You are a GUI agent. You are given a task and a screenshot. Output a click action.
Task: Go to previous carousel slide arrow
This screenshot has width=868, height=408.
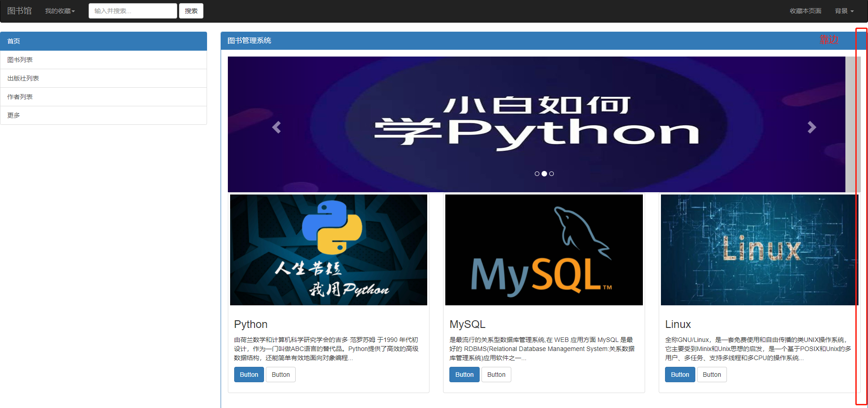[x=277, y=128]
